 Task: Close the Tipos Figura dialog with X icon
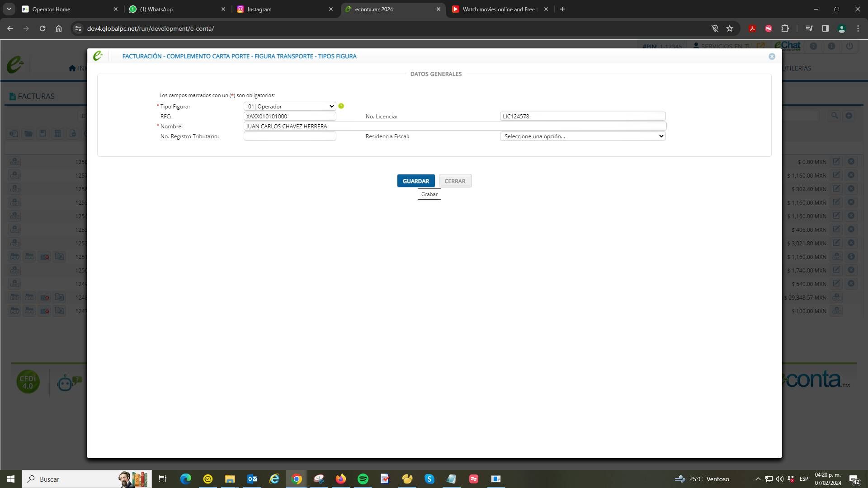(x=772, y=56)
